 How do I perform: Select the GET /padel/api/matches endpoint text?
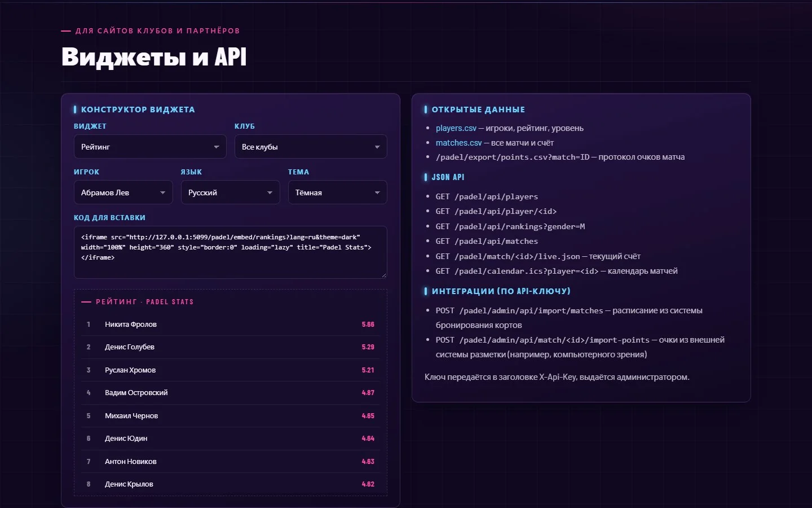click(487, 241)
